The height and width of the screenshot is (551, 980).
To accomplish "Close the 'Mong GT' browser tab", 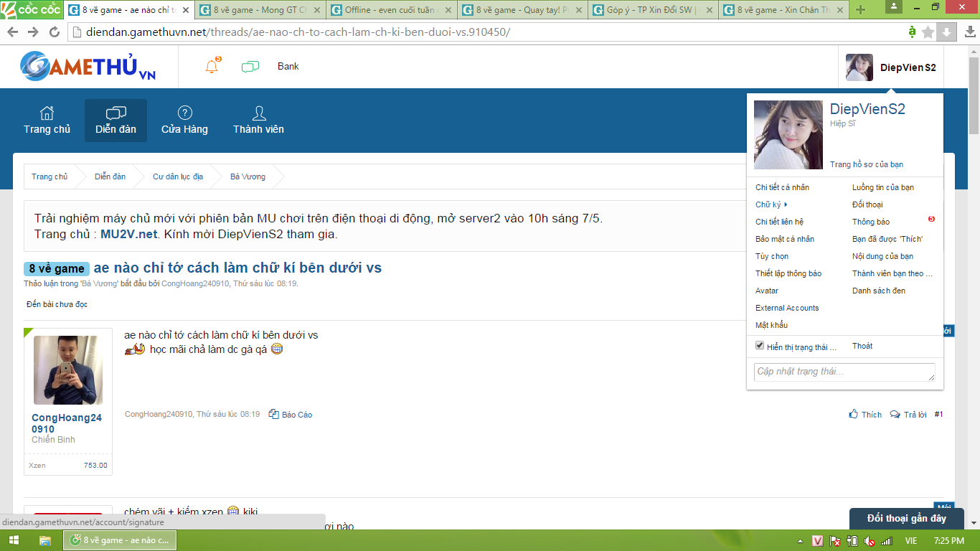I will pyautogui.click(x=316, y=10).
